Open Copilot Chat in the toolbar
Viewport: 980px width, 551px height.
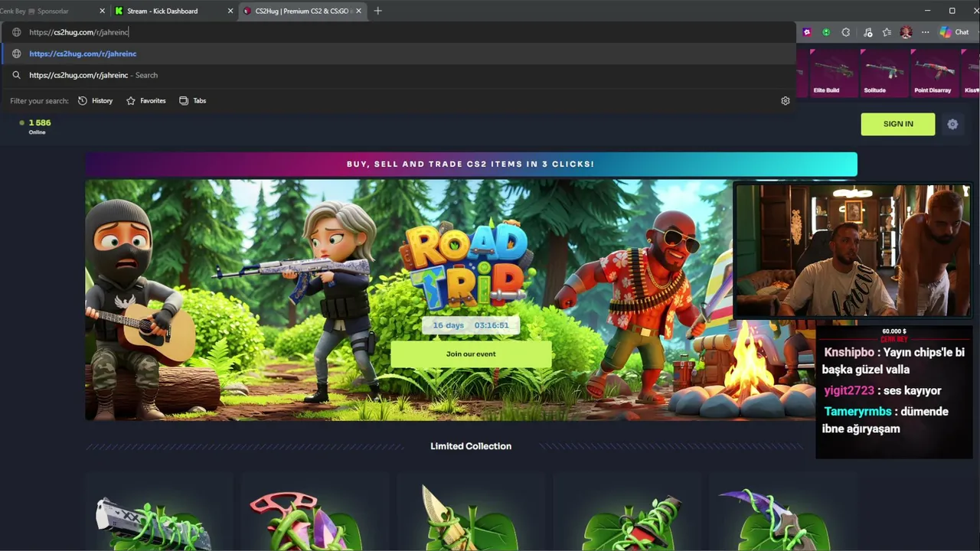click(954, 32)
